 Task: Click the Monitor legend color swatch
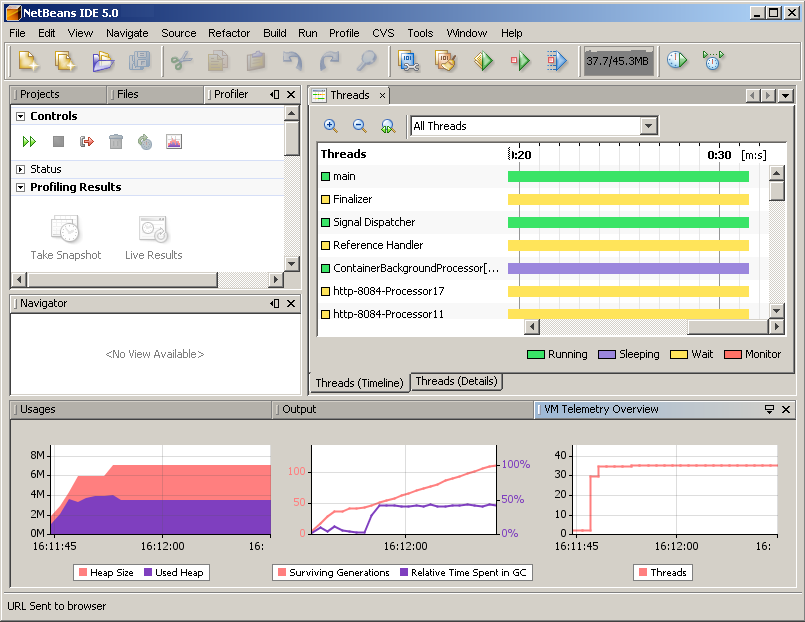[733, 355]
